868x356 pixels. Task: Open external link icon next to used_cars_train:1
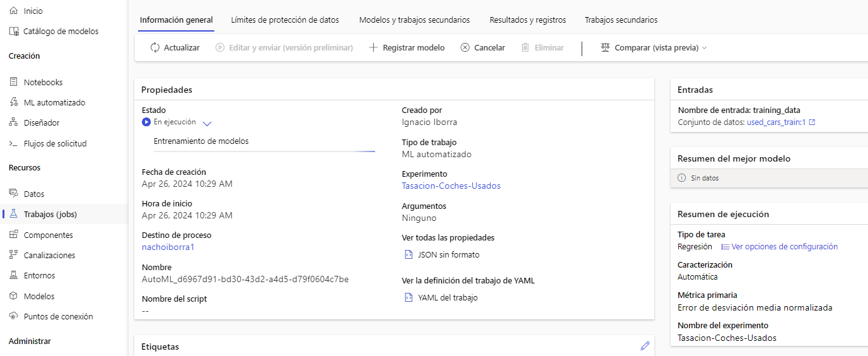812,122
